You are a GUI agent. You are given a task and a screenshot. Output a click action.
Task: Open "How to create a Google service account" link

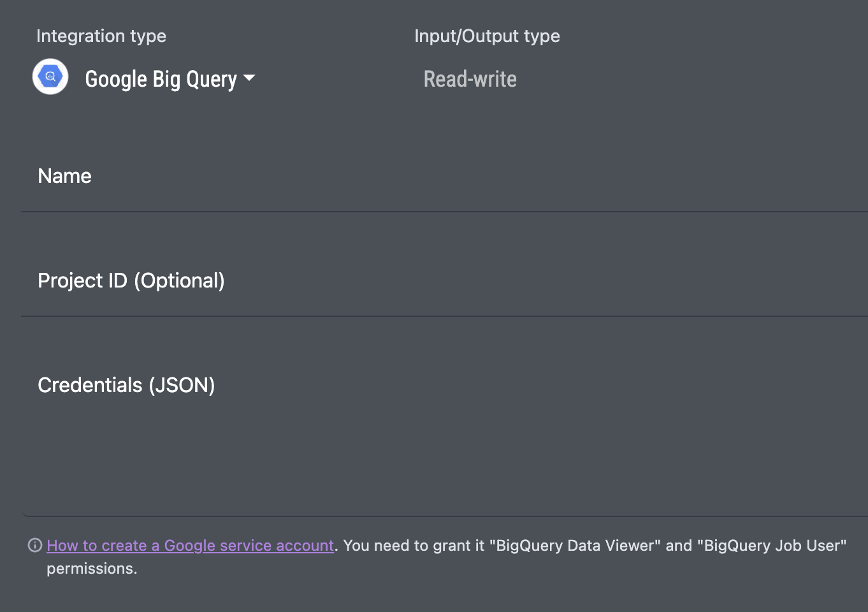point(190,546)
